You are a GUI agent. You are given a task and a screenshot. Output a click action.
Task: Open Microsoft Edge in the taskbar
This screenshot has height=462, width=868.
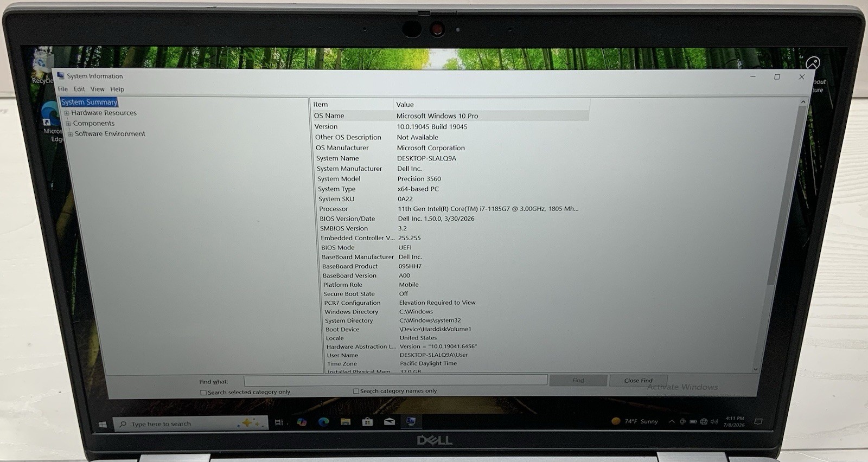(x=324, y=422)
